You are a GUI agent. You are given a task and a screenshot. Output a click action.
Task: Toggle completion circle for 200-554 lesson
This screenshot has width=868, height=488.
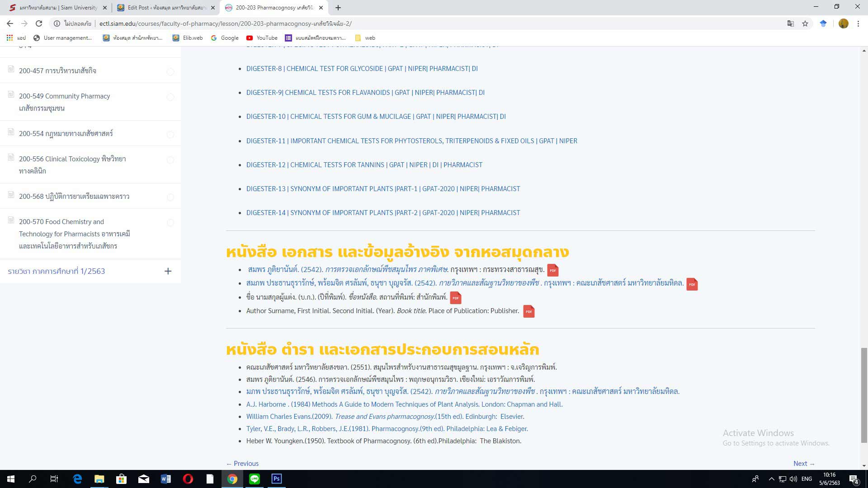pos(170,135)
